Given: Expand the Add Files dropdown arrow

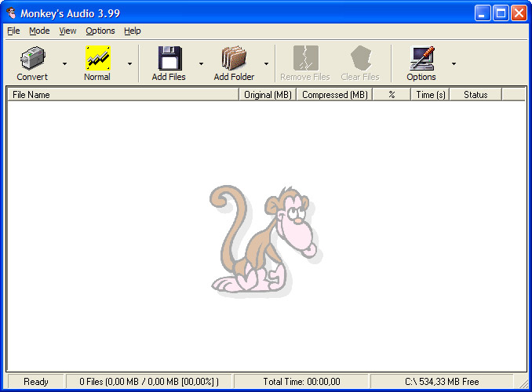Looking at the screenshot, I should (201, 64).
